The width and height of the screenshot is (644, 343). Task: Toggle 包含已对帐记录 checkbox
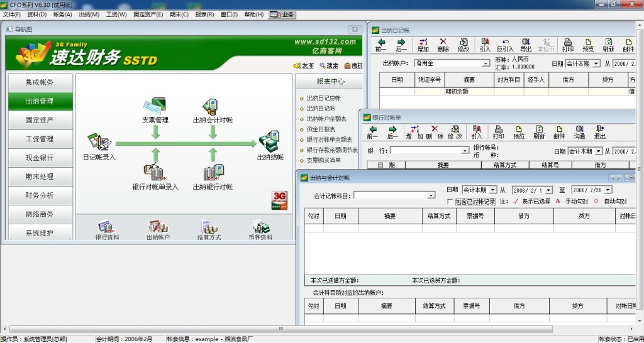pos(450,202)
